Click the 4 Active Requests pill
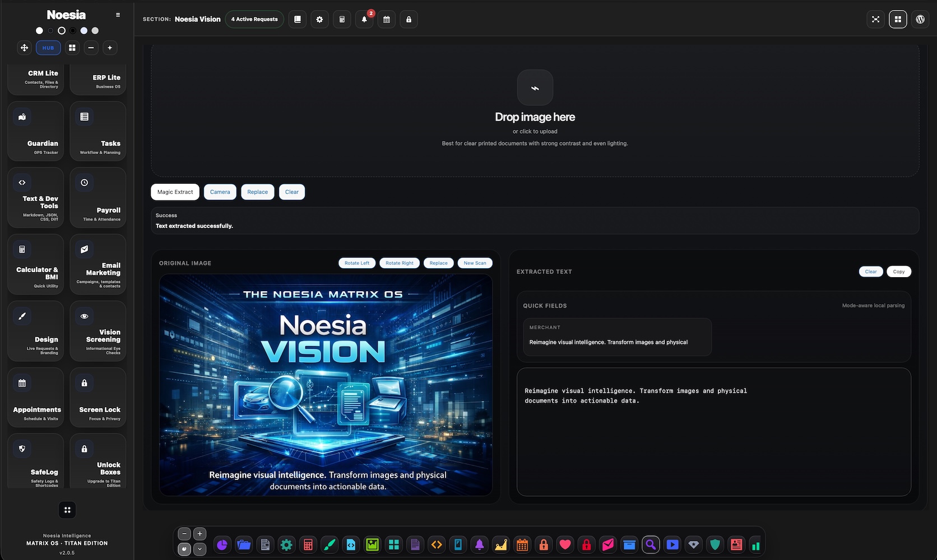Image resolution: width=937 pixels, height=560 pixels. pyautogui.click(x=254, y=19)
